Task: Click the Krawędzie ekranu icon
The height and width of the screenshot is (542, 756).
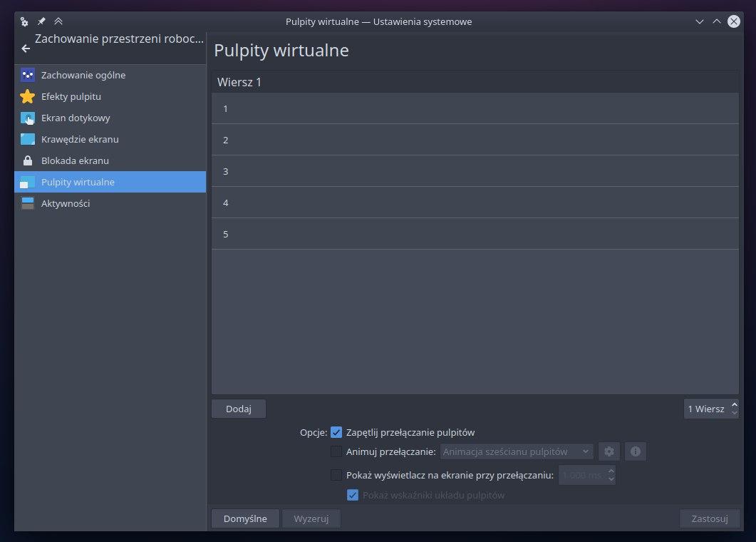Action: click(28, 139)
